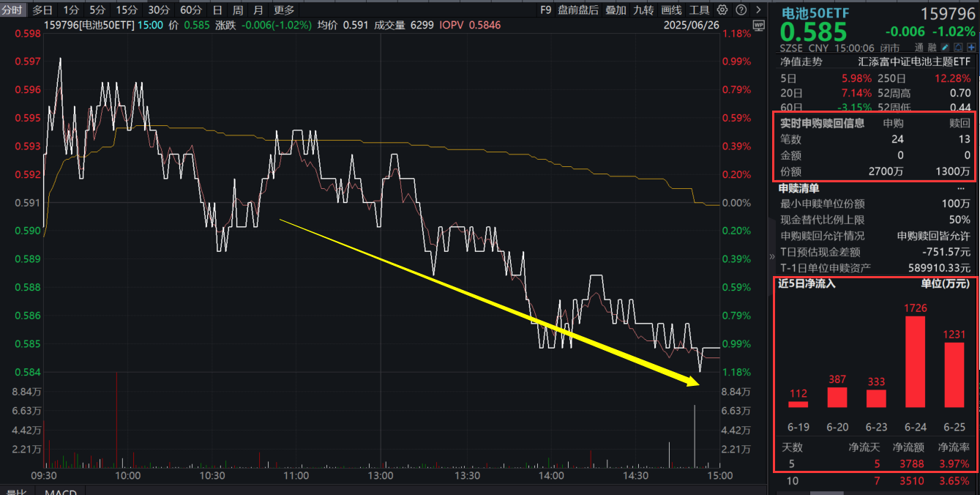This screenshot has height=495, width=980.
Task: Select the 30分 period
Action: [159, 10]
